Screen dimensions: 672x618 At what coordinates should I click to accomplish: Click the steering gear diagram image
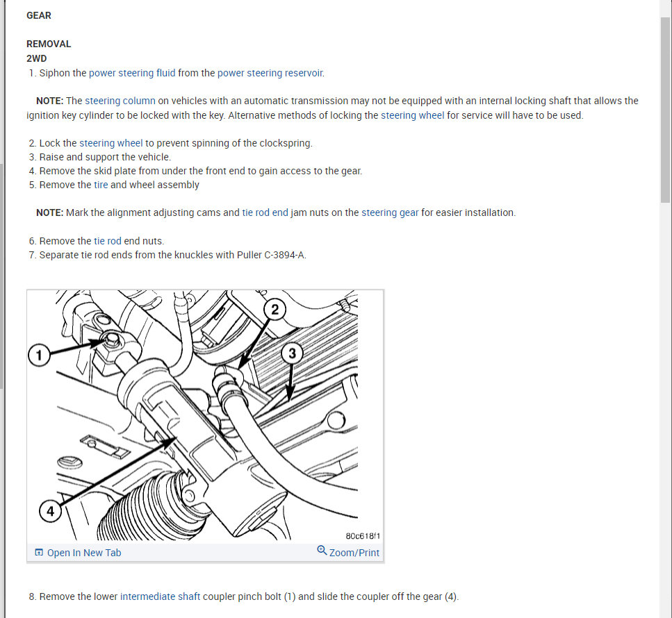tap(205, 415)
